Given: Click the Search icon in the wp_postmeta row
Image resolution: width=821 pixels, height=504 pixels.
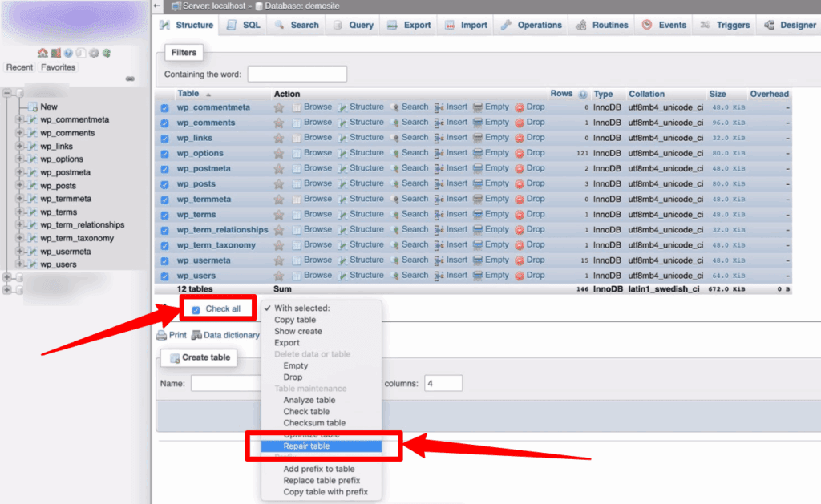Looking at the screenshot, I should (x=394, y=169).
